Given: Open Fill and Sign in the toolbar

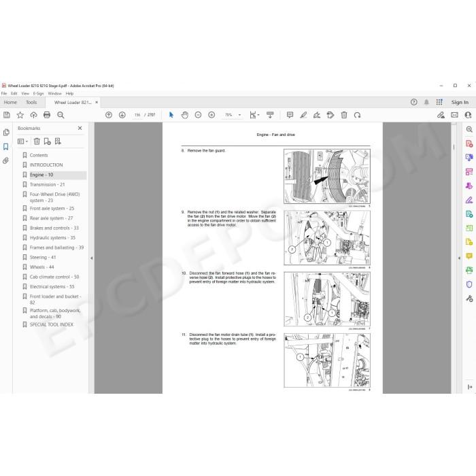Looking at the screenshot, I should [441, 115].
